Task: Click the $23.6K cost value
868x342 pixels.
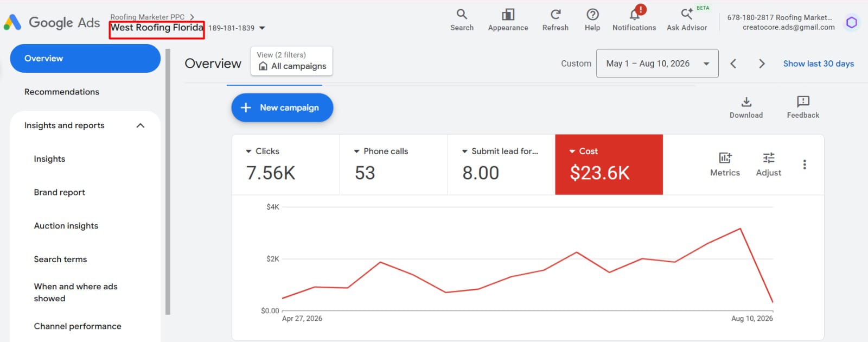Action: coord(599,173)
